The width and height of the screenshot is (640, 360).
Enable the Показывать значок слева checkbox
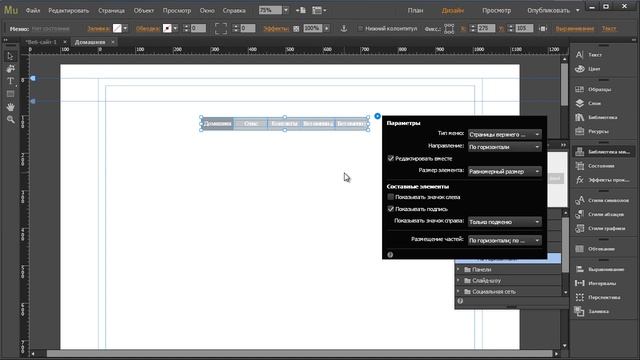(391, 197)
